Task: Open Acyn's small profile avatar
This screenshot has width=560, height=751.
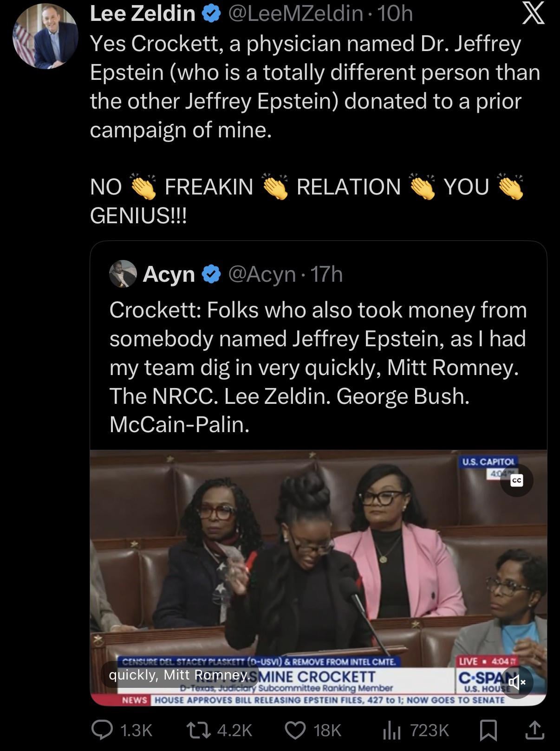Action: click(123, 274)
